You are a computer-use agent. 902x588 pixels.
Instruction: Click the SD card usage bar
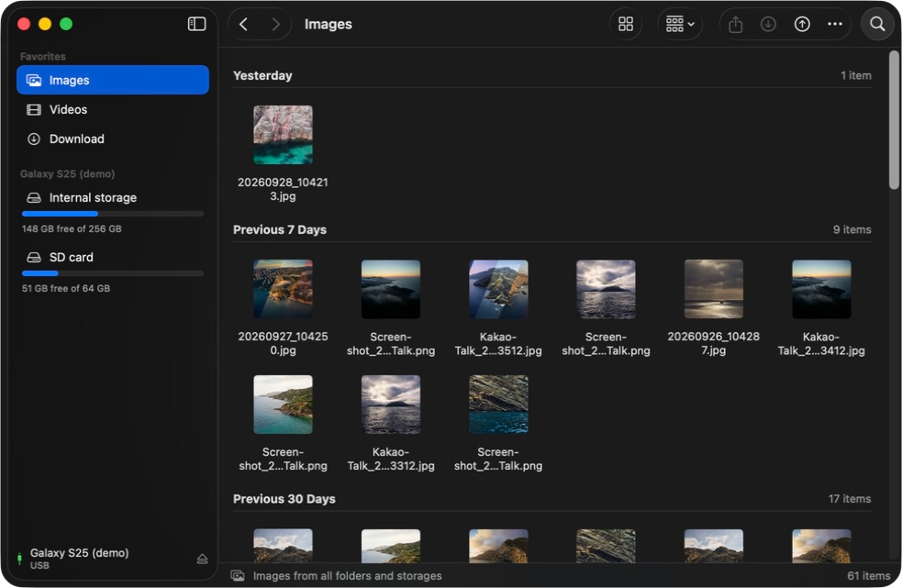(x=113, y=273)
